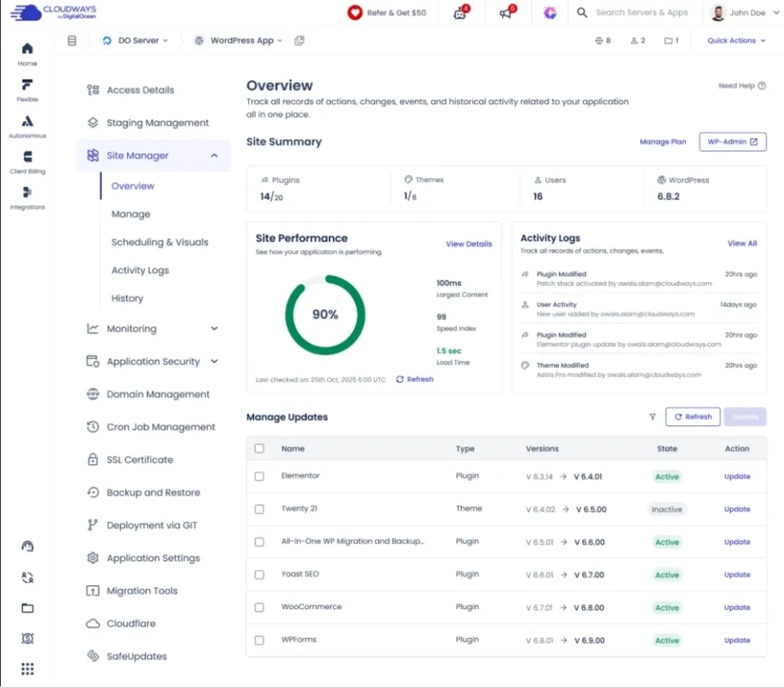
Task: Toggle the select-all checkbox in table header
Action: 259,448
